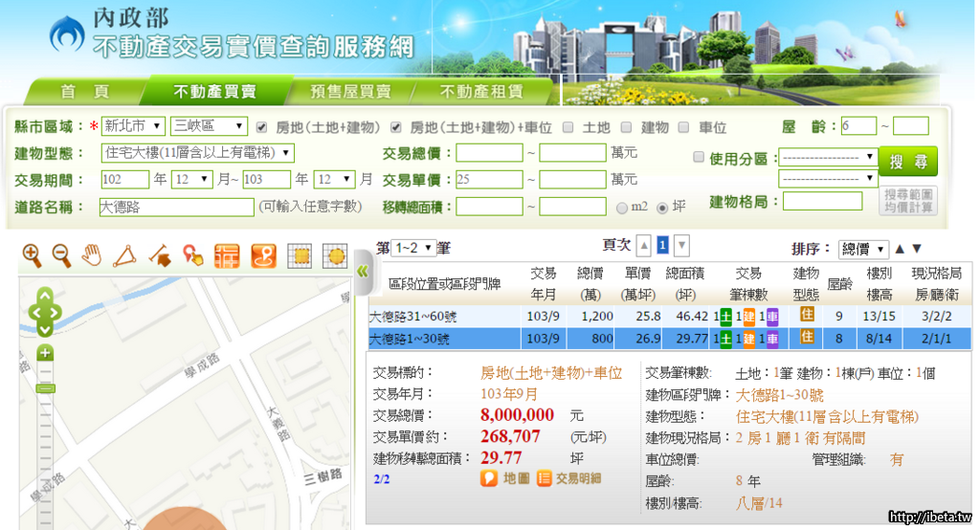Image resolution: width=980 pixels, height=530 pixels.
Task: Click the 道路名稱 road name input field
Action: tap(175, 207)
